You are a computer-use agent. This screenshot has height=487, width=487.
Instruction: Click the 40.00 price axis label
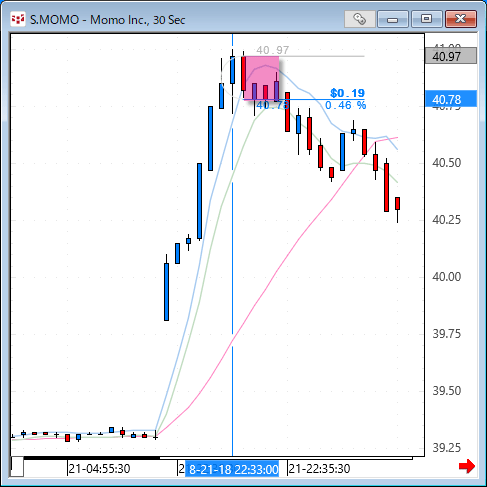click(x=447, y=277)
